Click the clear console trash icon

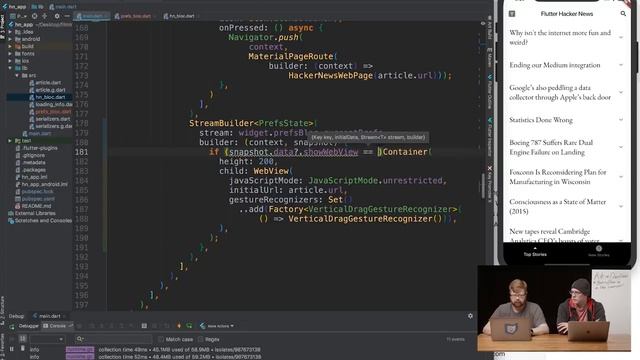click(x=23, y=348)
